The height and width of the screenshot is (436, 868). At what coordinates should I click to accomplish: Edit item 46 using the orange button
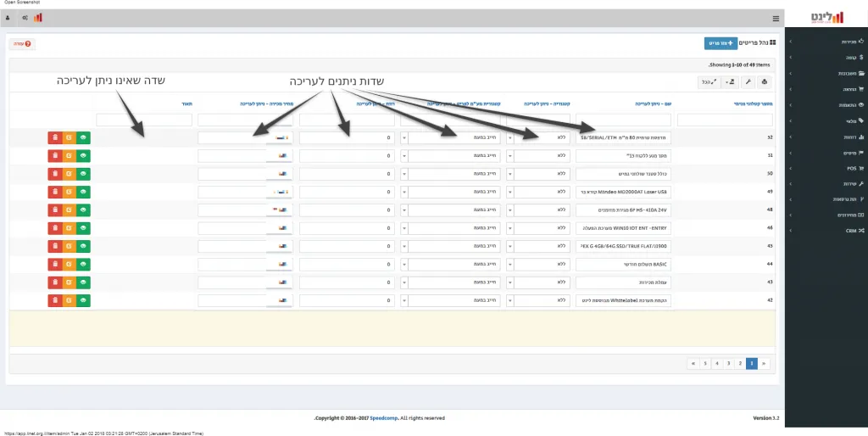[x=70, y=228]
